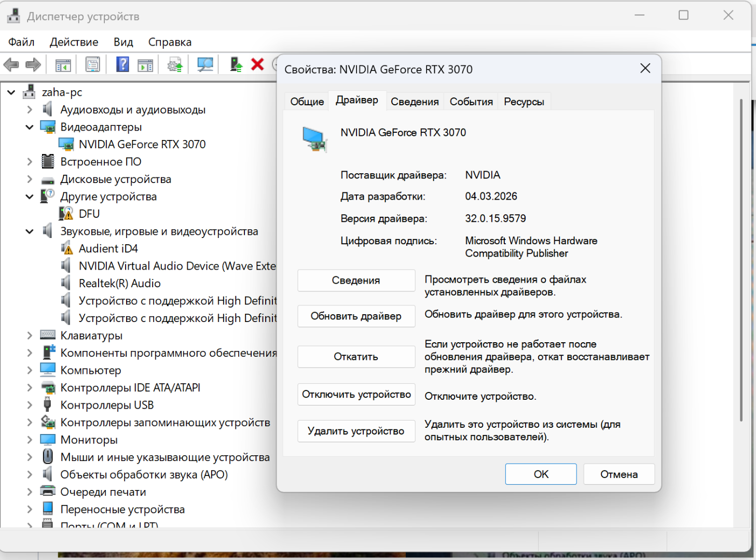Select the DFU device with warning icon
The height and width of the screenshot is (560, 756).
tap(89, 214)
